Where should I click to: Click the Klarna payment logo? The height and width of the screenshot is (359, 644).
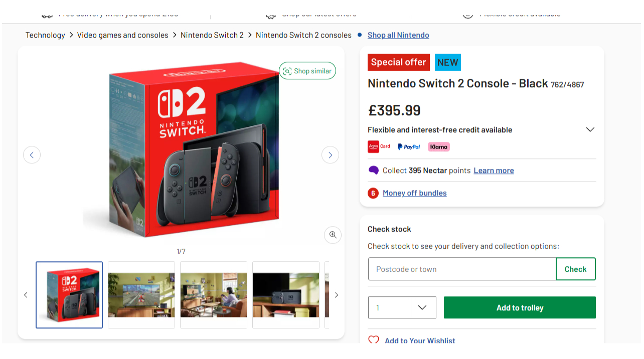[x=438, y=147]
